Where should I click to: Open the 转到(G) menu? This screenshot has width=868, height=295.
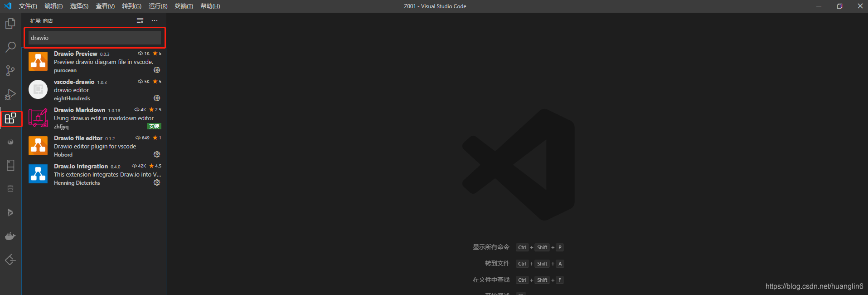(x=131, y=6)
